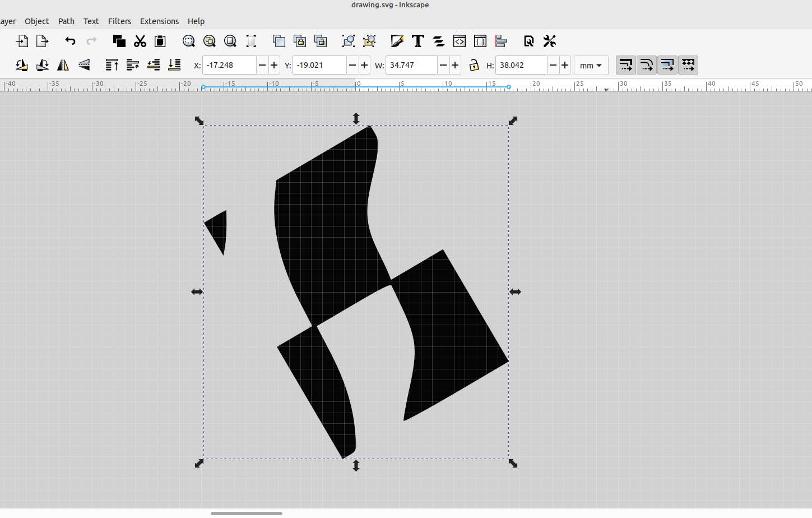This screenshot has height=518, width=812.
Task: Create a clone of selection
Action: coord(300,41)
